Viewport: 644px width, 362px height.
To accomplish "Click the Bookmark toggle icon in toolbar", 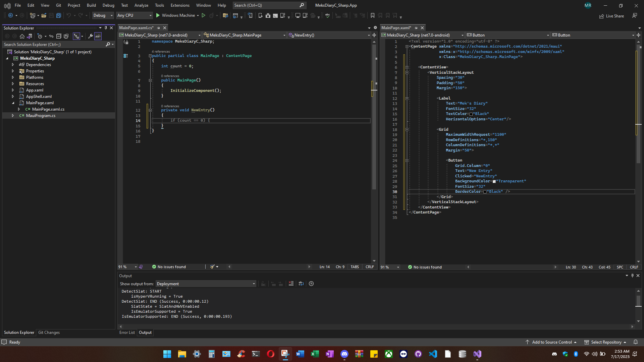I will pos(372,15).
